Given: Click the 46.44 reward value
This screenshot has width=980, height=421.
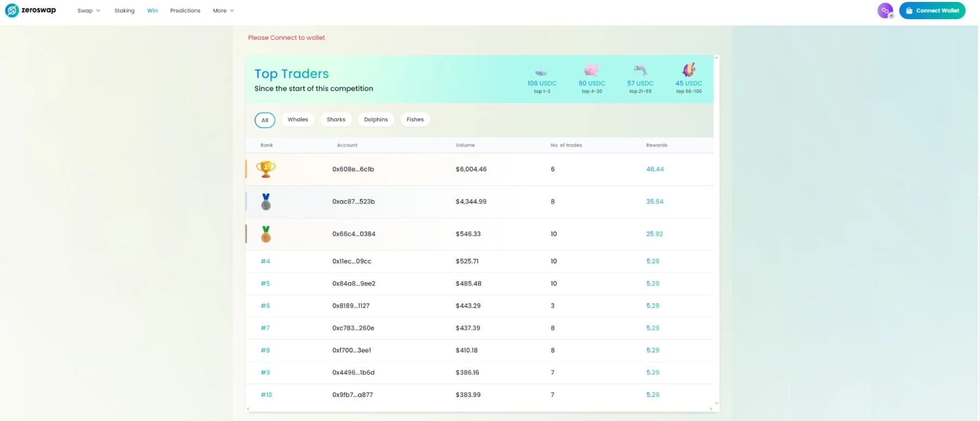Looking at the screenshot, I should click(x=655, y=169).
